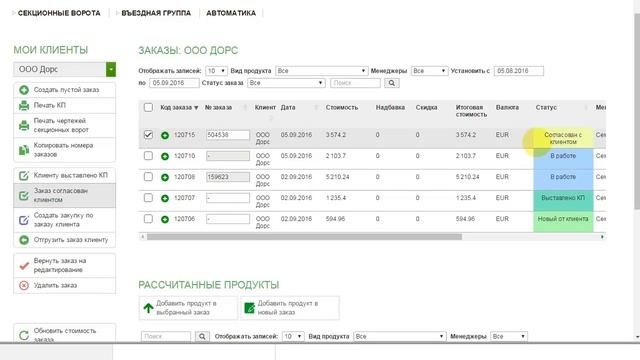Click the Поиск field in orders filter

(355, 83)
